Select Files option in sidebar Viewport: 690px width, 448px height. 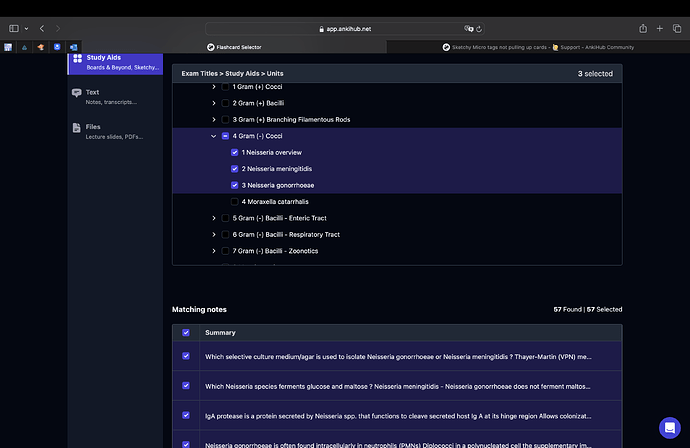point(116,131)
